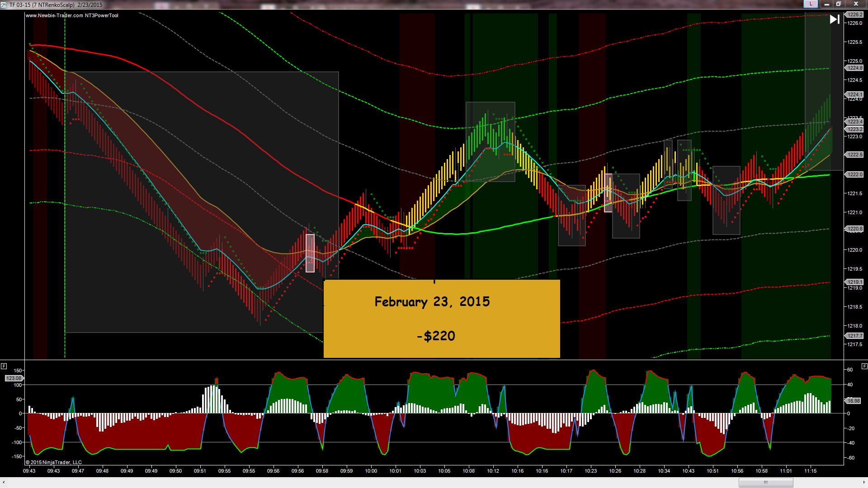Screen dimensions: 868x488
Task: Select the February 23, 2015 text box
Action: 432,301
